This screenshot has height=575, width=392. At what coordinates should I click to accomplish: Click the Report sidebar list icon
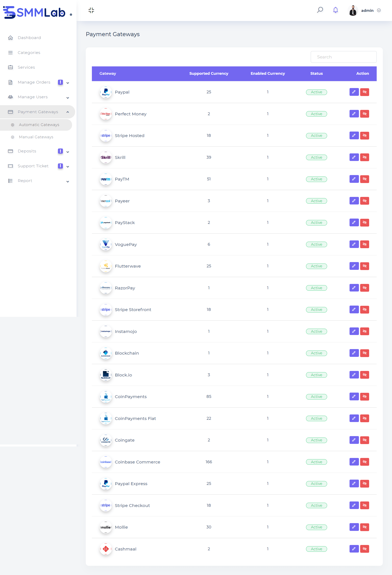[x=10, y=181]
